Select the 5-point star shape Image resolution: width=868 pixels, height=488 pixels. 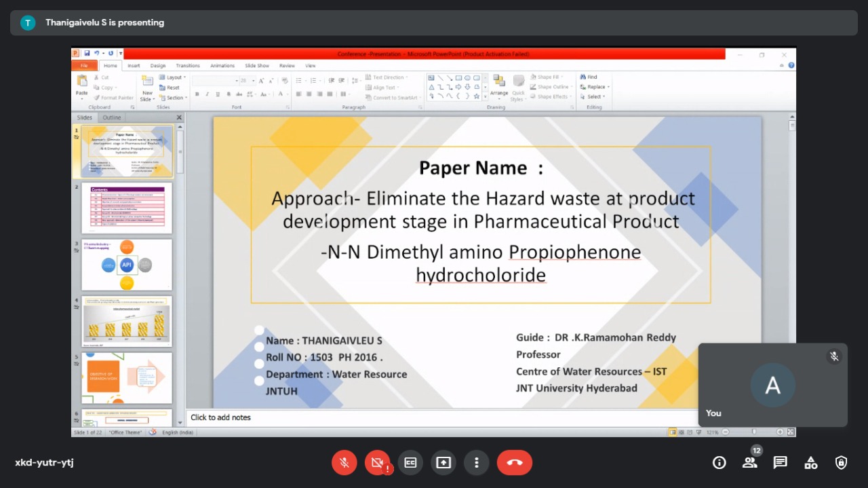476,96
